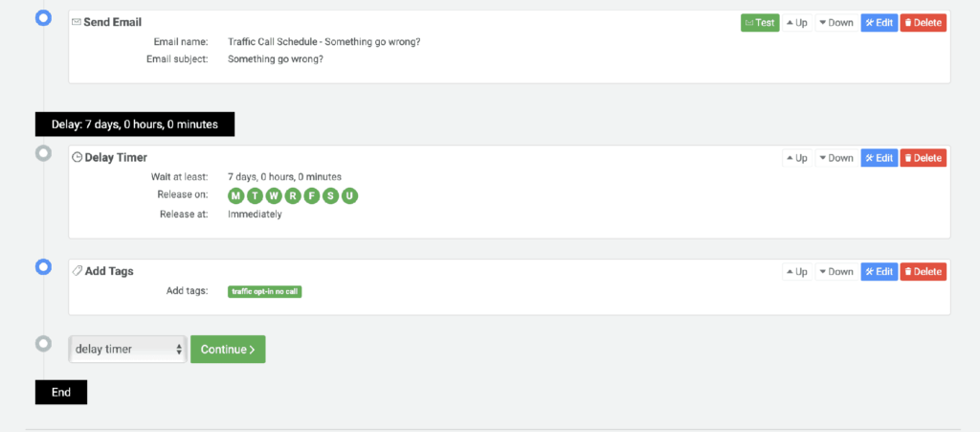This screenshot has width=980, height=432.
Task: Click the clock icon beside Delay Timer
Action: pos(77,157)
